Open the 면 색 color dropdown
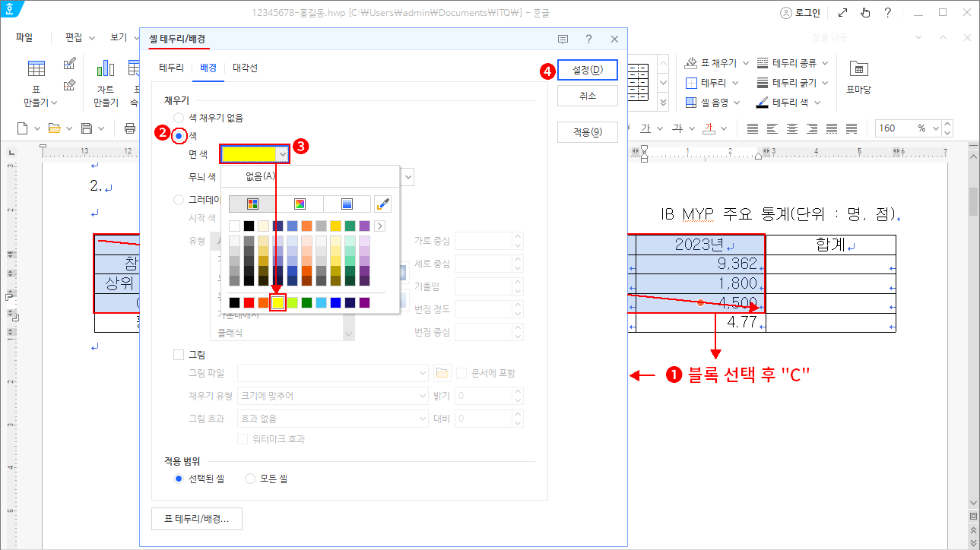Screen dimensions: 980x550 coord(282,153)
